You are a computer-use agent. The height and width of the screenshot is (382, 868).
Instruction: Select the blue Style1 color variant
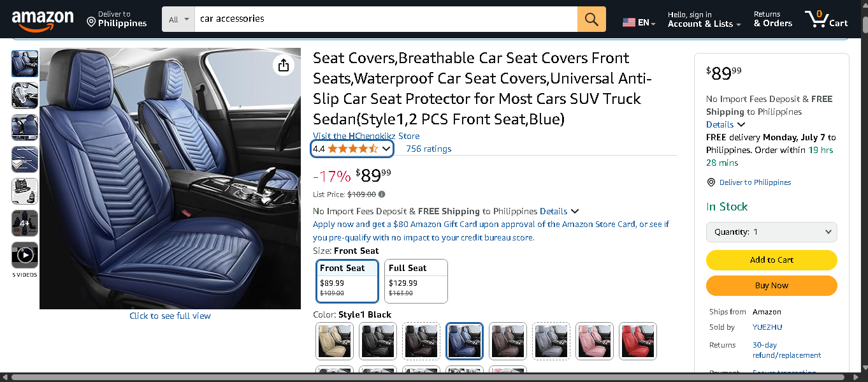pyautogui.click(x=464, y=341)
